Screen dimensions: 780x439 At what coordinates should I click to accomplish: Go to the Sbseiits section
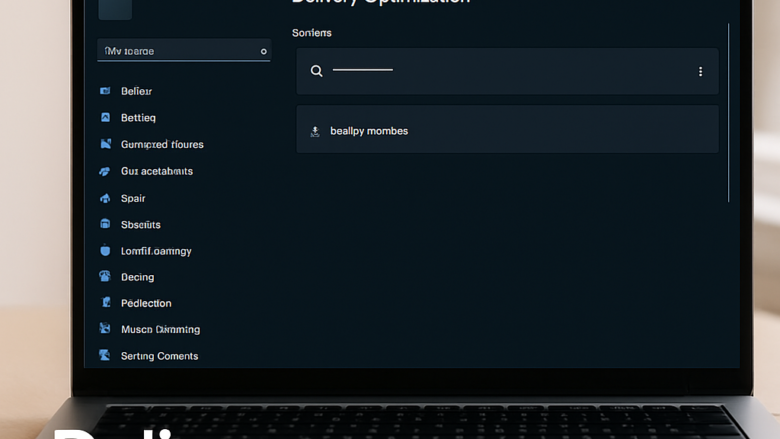click(x=141, y=225)
